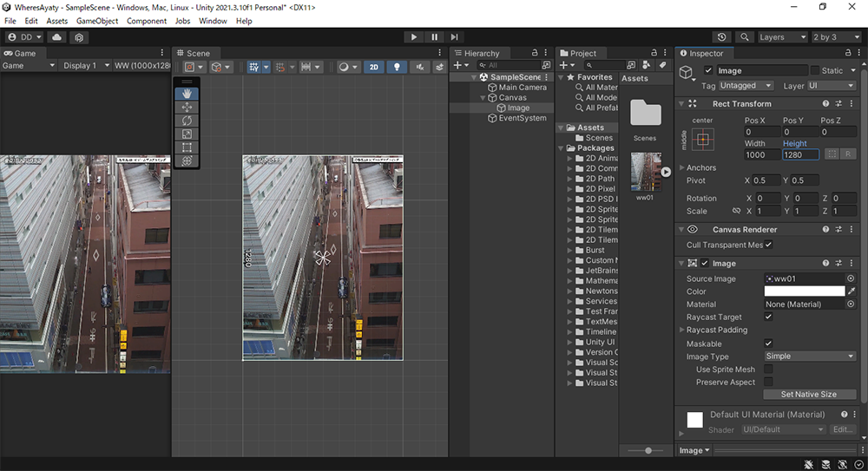
Task: Open the anchor presets box in Rect Transform
Action: (x=702, y=139)
